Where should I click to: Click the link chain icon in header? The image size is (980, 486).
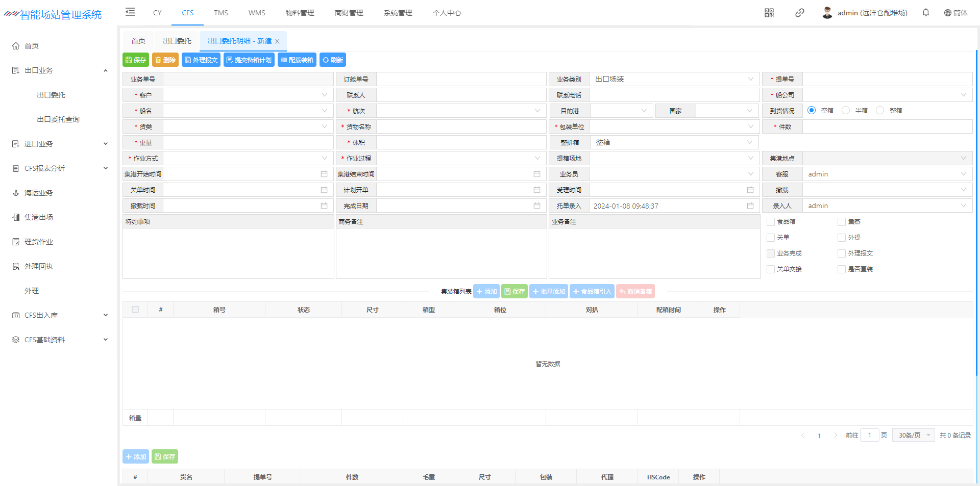pos(799,13)
